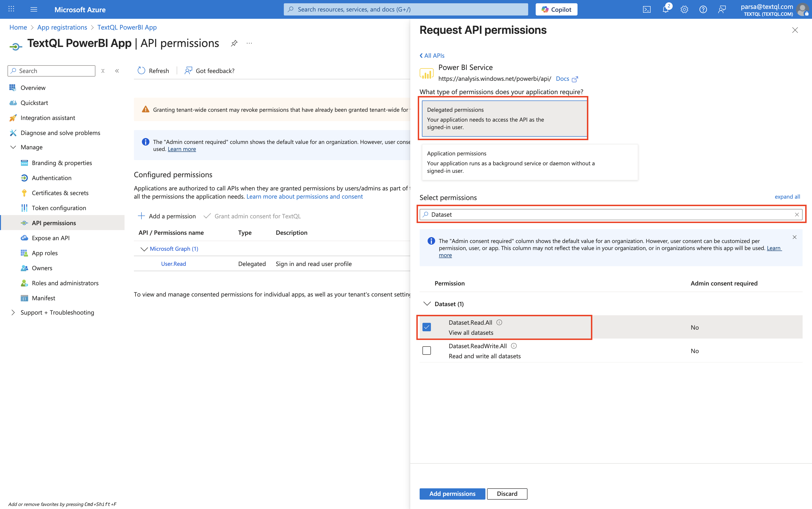812x509 pixels.
Task: Click the Add permissions button
Action: [452, 494]
